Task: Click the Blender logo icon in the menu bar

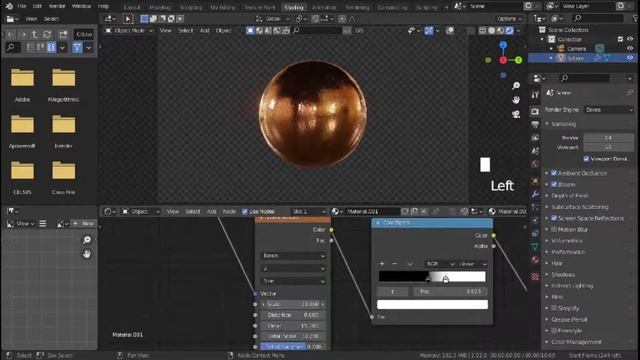Action: tap(9, 6)
